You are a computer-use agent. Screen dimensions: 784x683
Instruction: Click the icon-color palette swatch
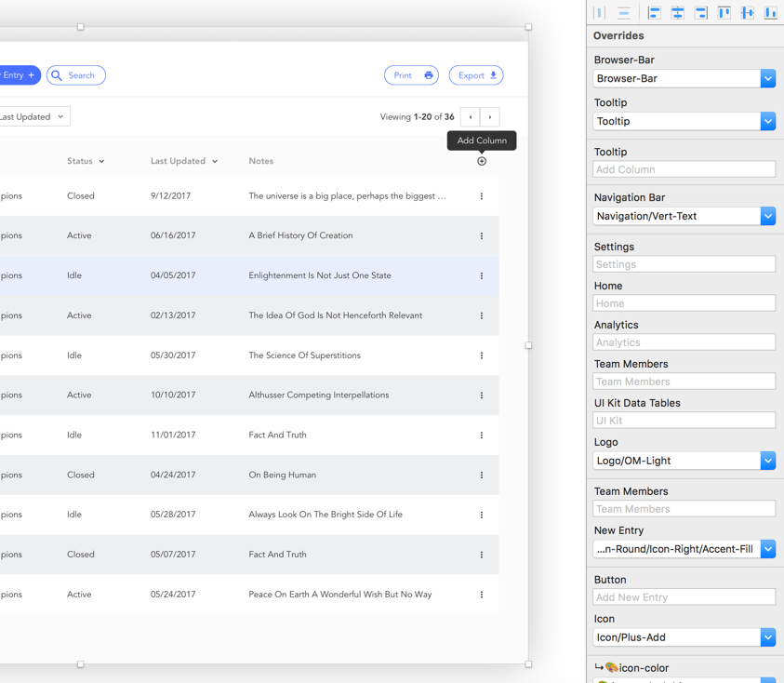[x=609, y=667]
